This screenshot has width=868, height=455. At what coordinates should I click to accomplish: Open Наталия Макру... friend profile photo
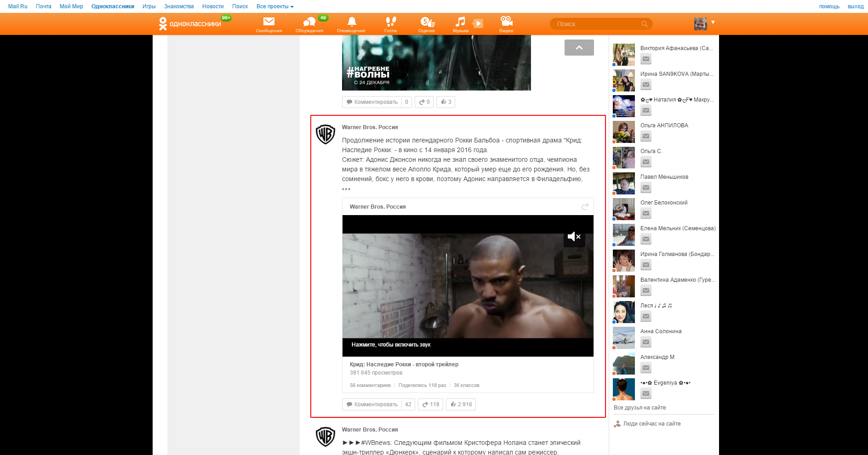point(624,106)
